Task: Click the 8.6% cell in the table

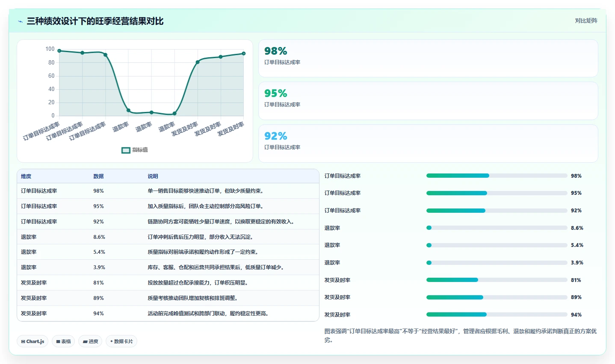Action: 99,237
